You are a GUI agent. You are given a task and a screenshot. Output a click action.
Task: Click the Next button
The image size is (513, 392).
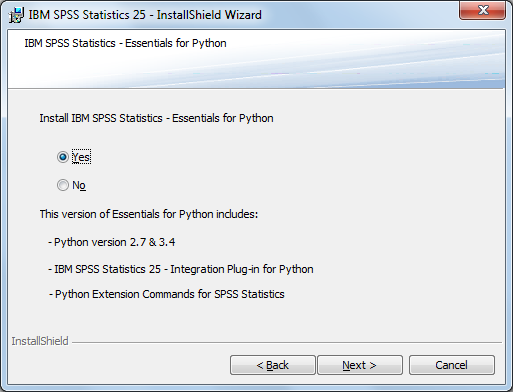tap(360, 365)
